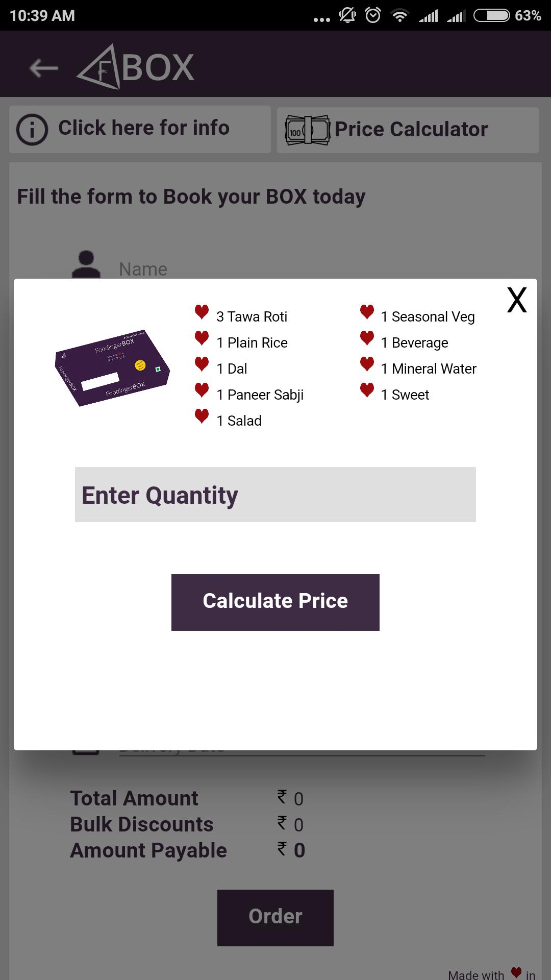Tap the heart icon next to 1 Sweet
This screenshot has height=980, width=551.
366,388
